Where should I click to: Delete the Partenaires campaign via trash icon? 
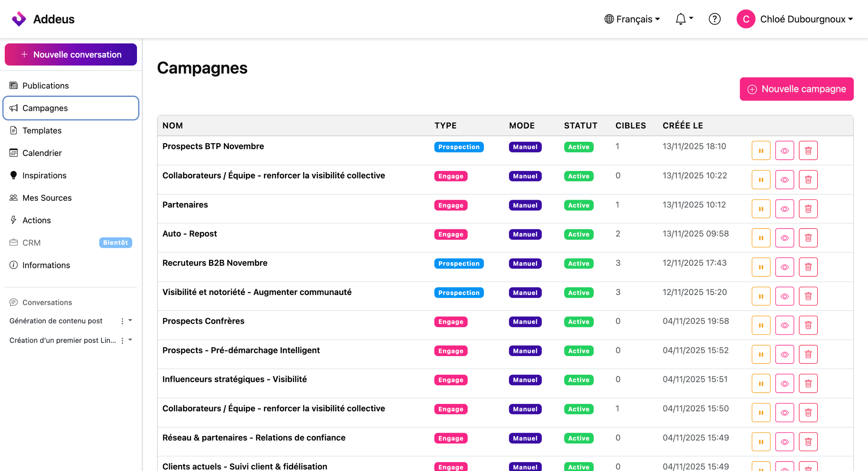coord(808,209)
